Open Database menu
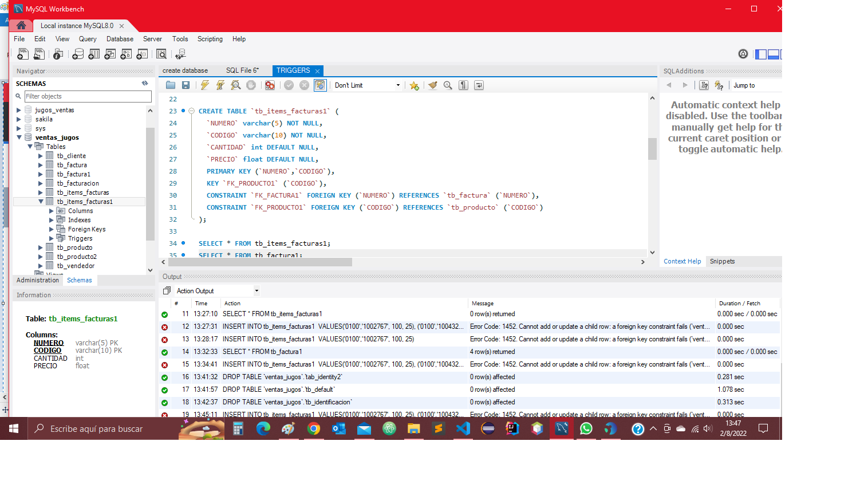 click(x=120, y=39)
